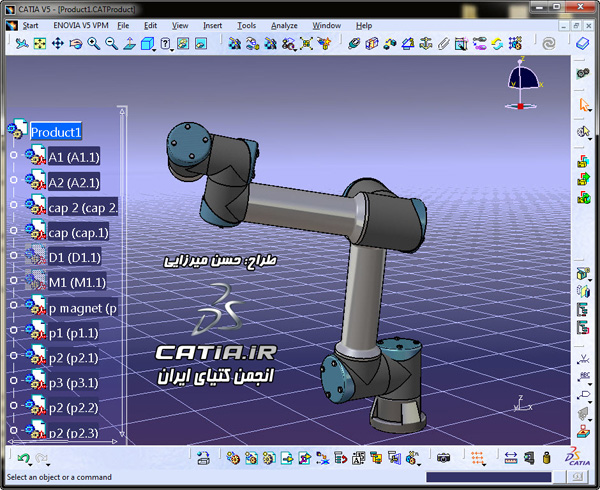Choose the Normal View tool
Viewport: 600px width, 490px height.
[129, 44]
